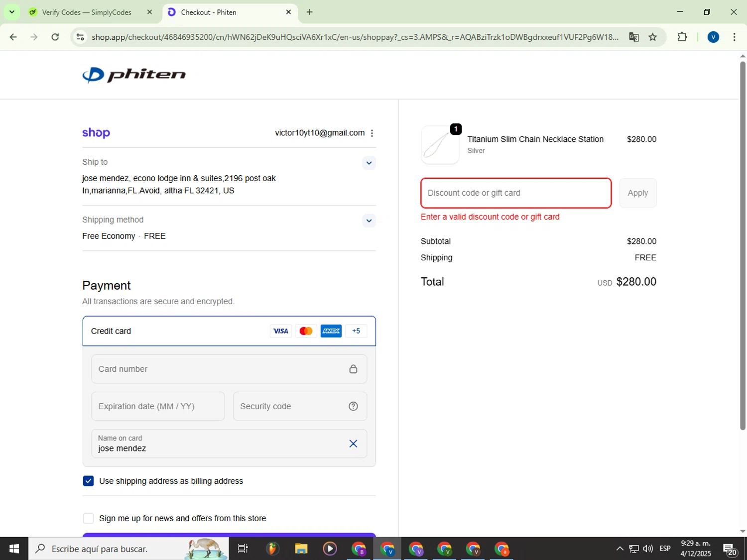
Task: View site information icon in address bar
Action: click(80, 37)
